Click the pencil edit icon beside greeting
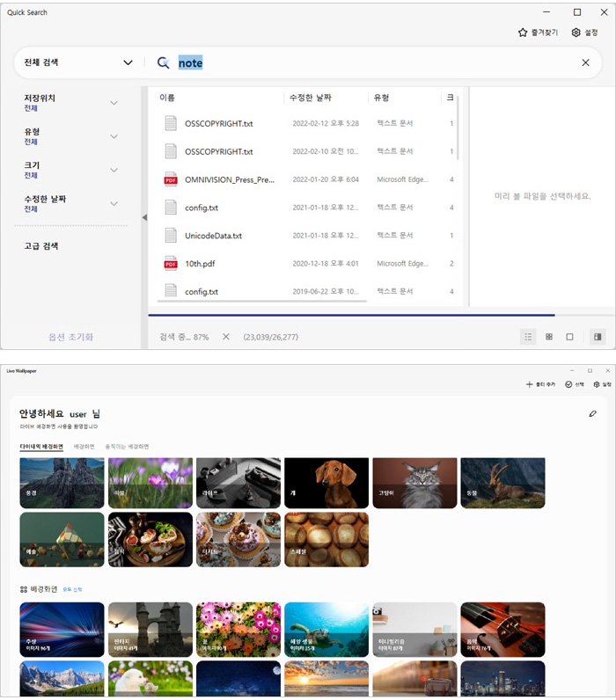616x700 pixels. (x=593, y=414)
